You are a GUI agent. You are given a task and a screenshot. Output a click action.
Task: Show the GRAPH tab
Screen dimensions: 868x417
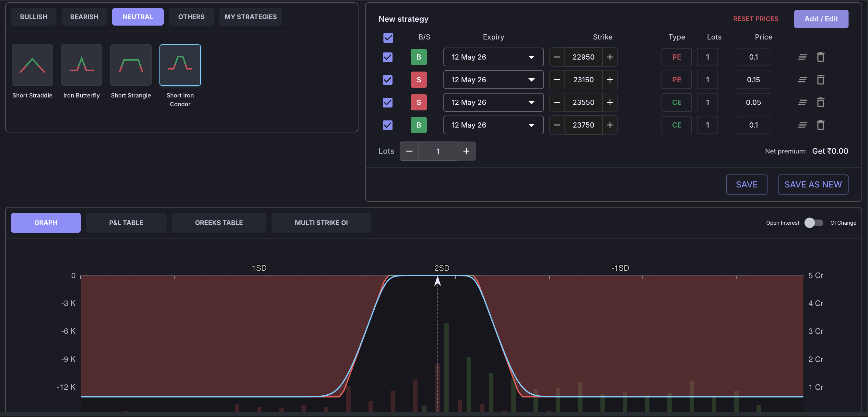tap(46, 223)
